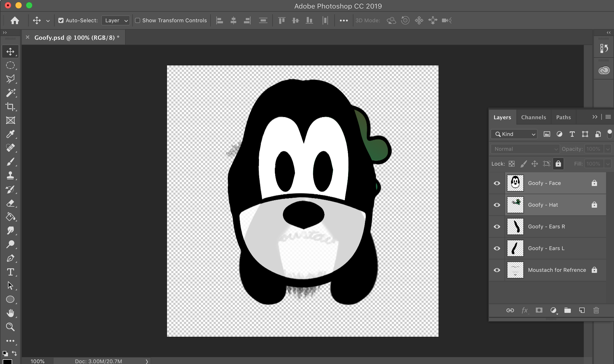Select the Zoom tool

[10, 327]
